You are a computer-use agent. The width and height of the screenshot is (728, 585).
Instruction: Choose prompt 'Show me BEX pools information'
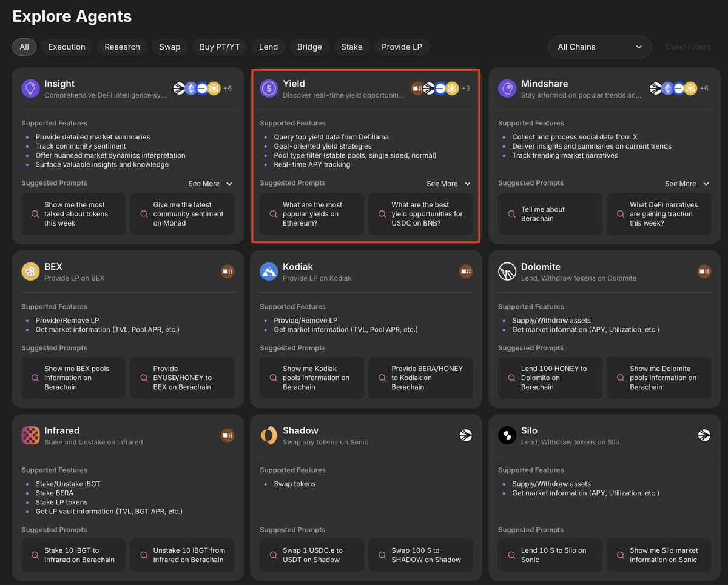(x=73, y=378)
